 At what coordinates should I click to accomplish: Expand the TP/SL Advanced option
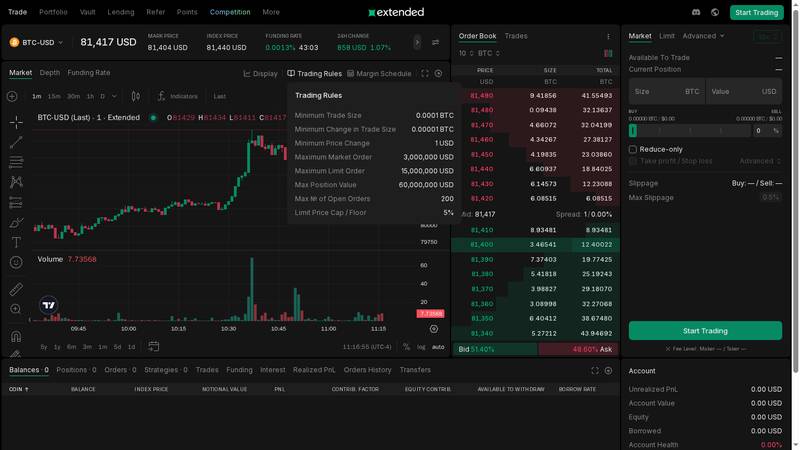(x=760, y=161)
